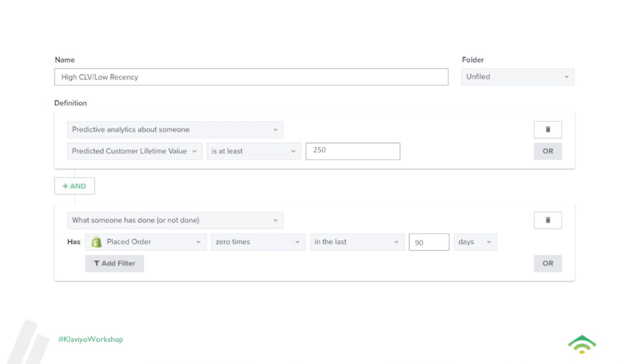Open 'Predicted Customer Lifetime Value' dropdown
638x364 pixels.
135,151
